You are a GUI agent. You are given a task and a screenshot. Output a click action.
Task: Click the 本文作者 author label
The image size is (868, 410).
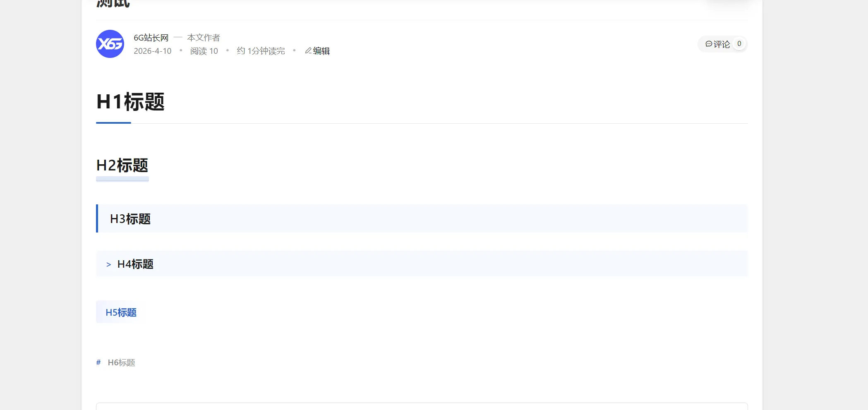(204, 37)
